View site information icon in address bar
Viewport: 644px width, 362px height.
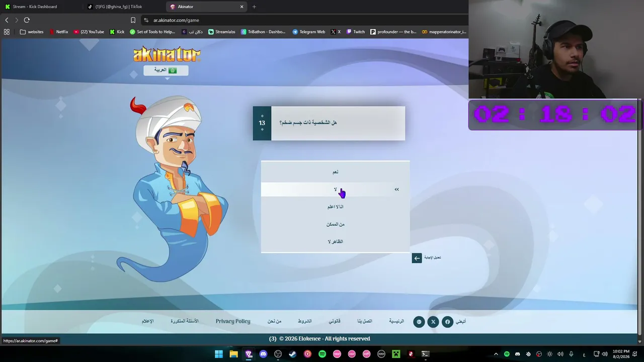[x=146, y=20]
